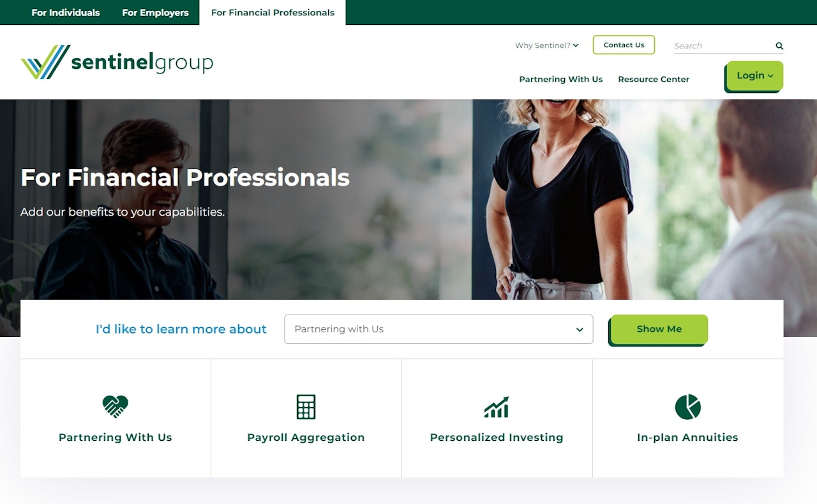Switch to the For Individuals tab

(x=66, y=13)
